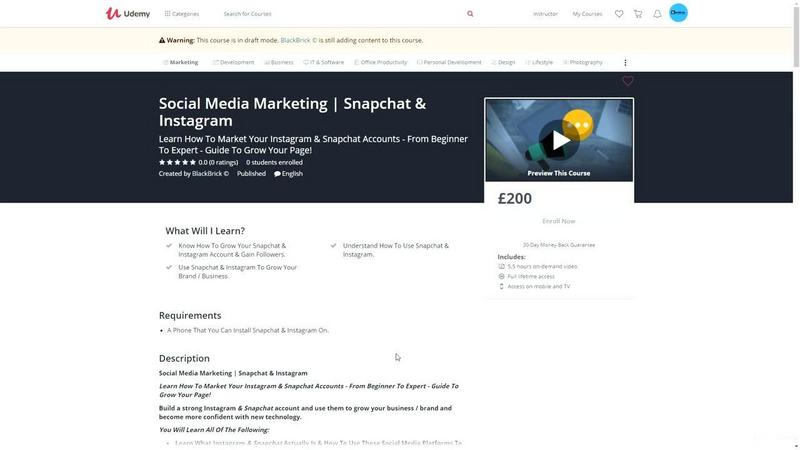Click the What Will I Learn heading
The height and width of the screenshot is (450, 800).
[x=205, y=231]
